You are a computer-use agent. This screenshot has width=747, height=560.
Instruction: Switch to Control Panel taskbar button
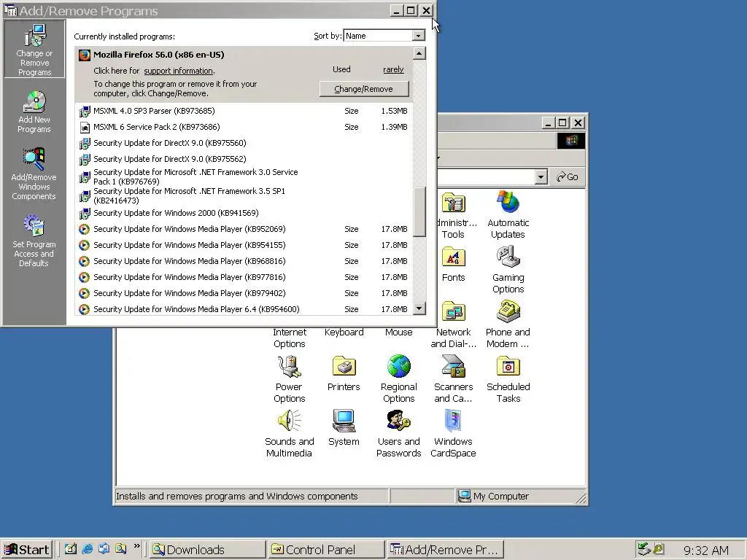click(x=325, y=550)
